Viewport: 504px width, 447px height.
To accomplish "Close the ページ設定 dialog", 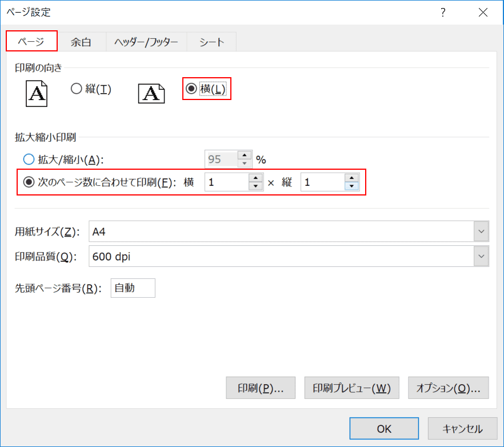I will (x=483, y=13).
